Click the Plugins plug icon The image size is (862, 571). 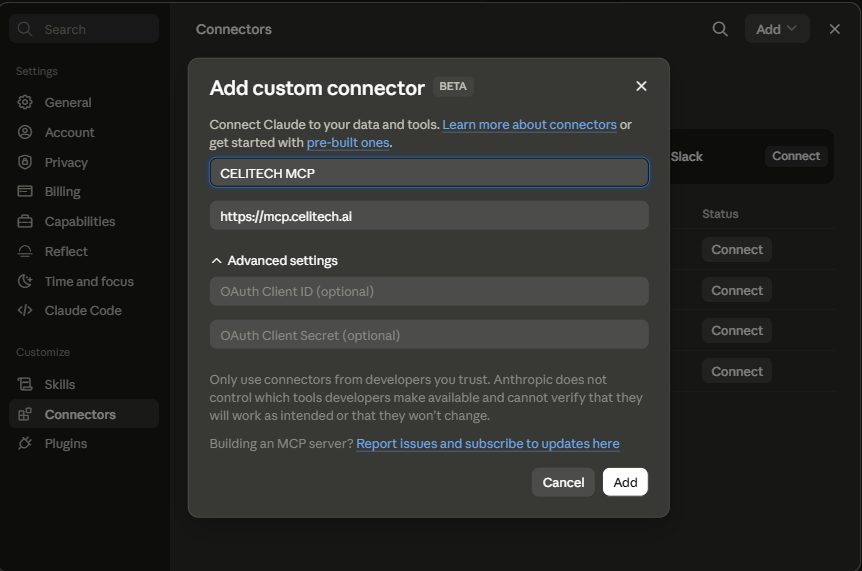(25, 444)
